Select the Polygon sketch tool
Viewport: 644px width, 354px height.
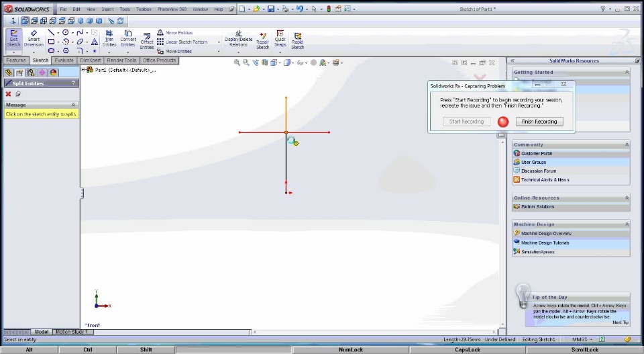(x=65, y=51)
